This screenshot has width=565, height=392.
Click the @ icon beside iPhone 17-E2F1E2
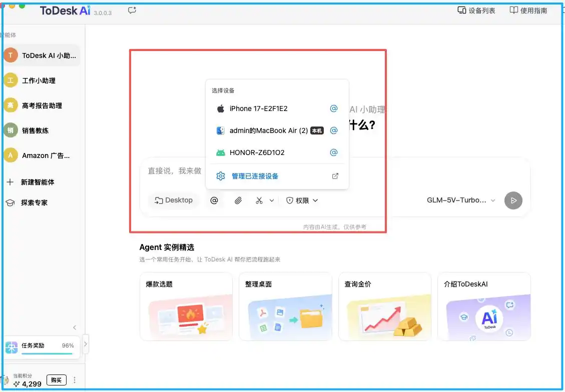(x=334, y=108)
